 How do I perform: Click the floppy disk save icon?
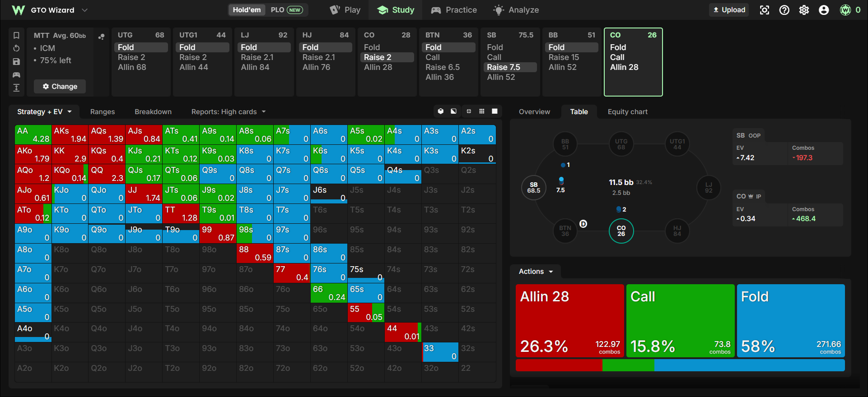16,61
